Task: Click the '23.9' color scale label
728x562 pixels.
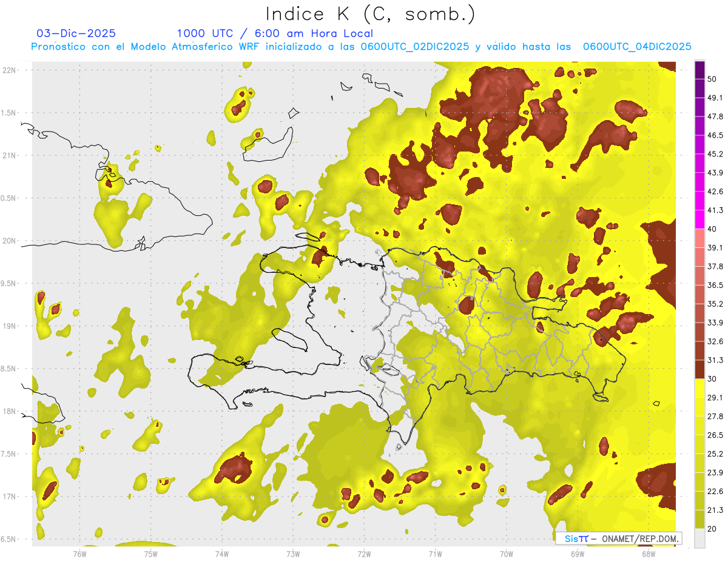Action: [x=715, y=473]
